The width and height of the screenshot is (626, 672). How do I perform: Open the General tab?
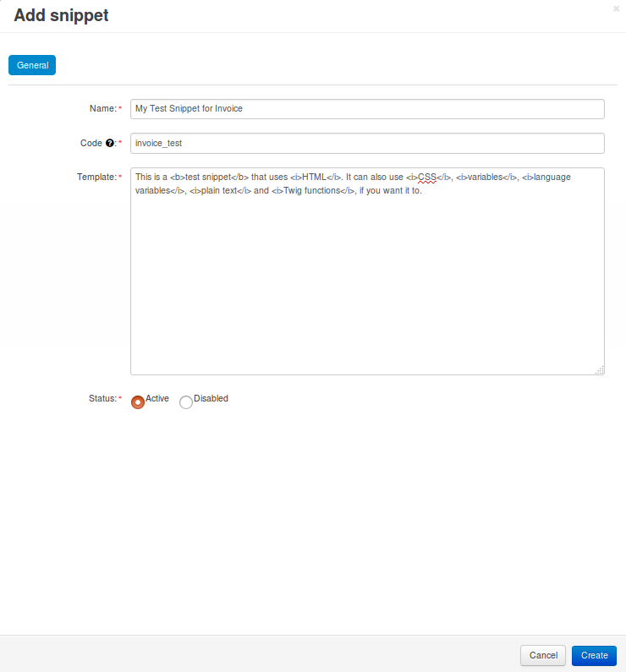click(x=32, y=65)
